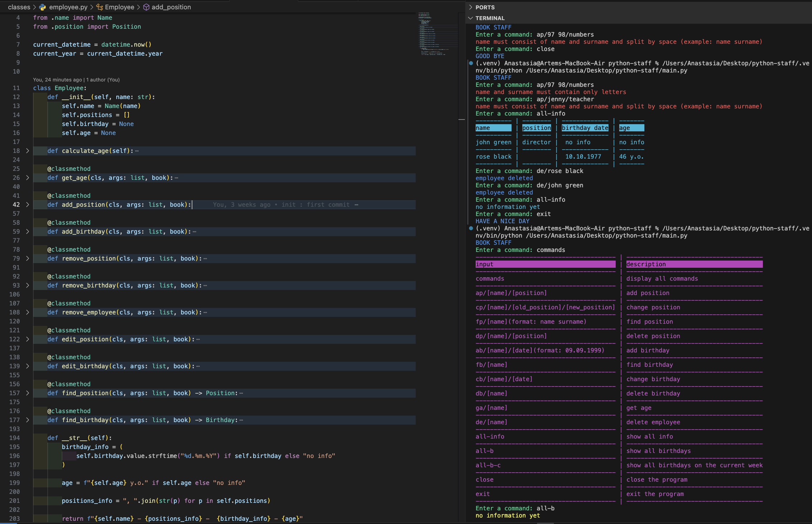
Task: Click the folded ellipsis after calculate_age
Action: [x=137, y=151]
